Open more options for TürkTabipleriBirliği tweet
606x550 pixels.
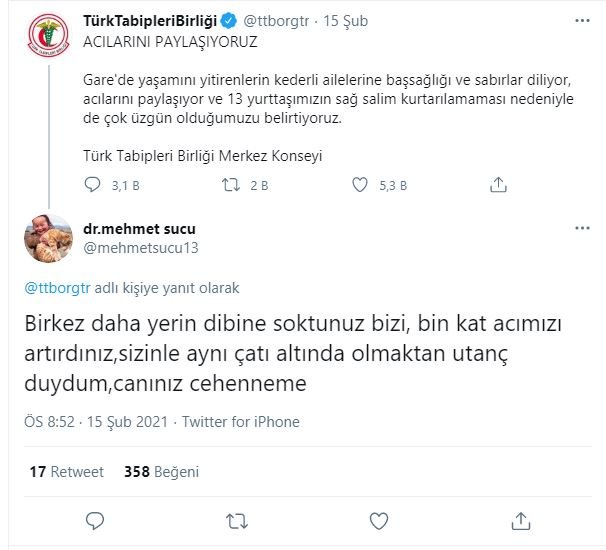tap(582, 19)
